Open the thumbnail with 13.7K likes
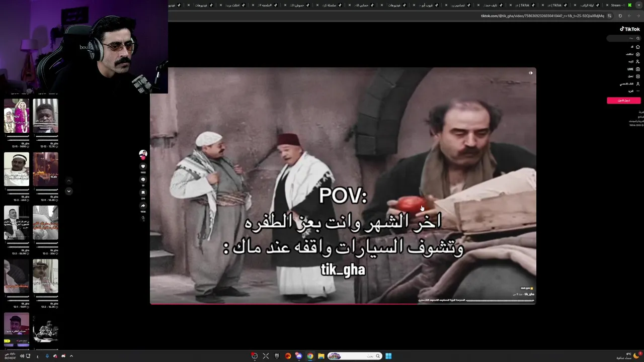The height and width of the screenshot is (362, 644). pyautogui.click(x=45, y=116)
